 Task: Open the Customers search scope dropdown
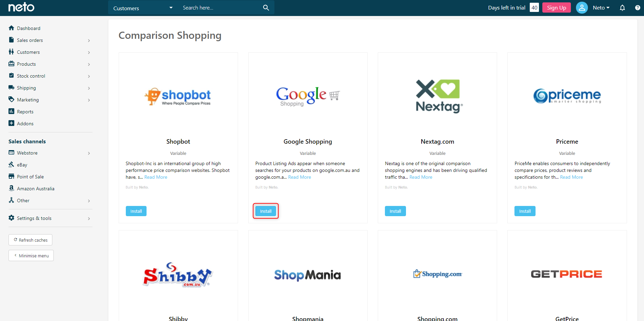143,8
